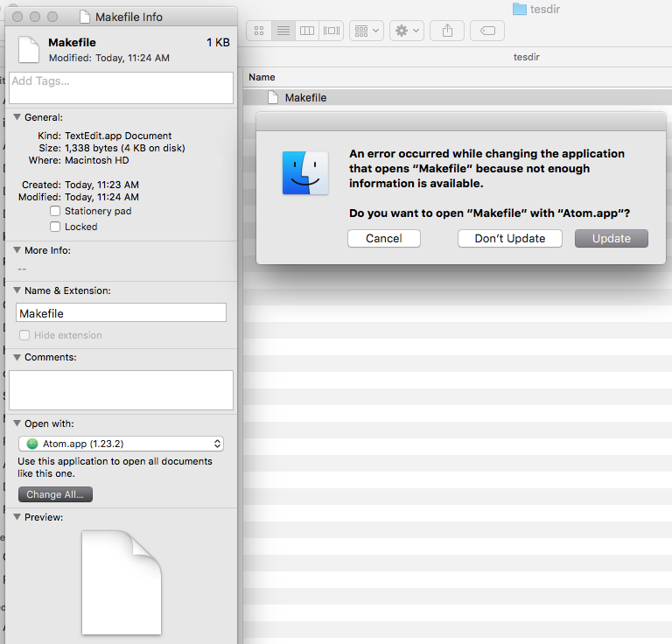
Task: Open the Action gear menu in Finder
Action: point(407,31)
